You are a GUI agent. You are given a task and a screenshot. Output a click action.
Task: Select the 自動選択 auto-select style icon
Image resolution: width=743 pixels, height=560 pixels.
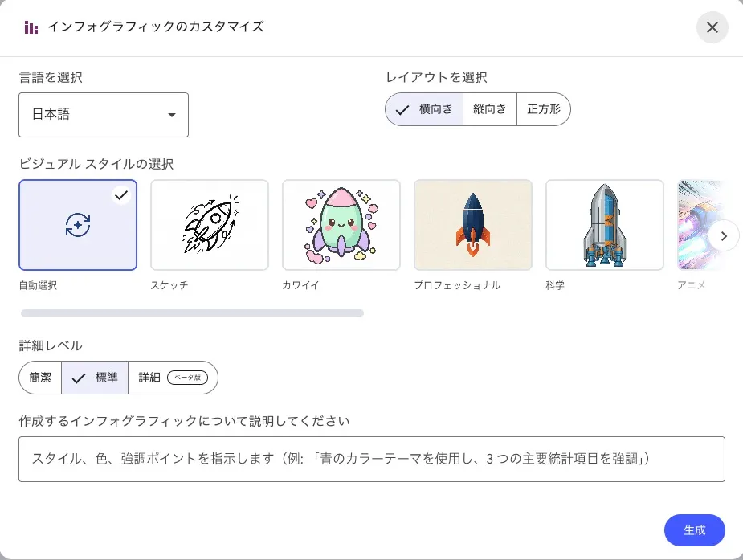click(x=78, y=225)
